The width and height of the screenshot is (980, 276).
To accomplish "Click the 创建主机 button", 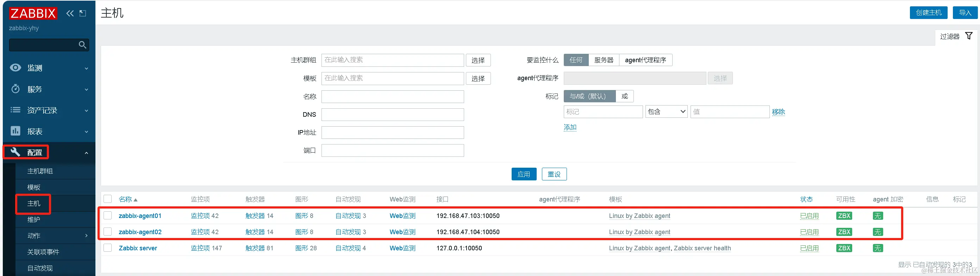I will 929,13.
